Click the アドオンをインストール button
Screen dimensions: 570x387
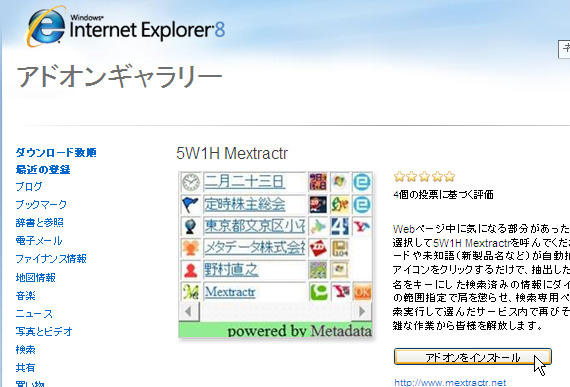pyautogui.click(x=473, y=357)
